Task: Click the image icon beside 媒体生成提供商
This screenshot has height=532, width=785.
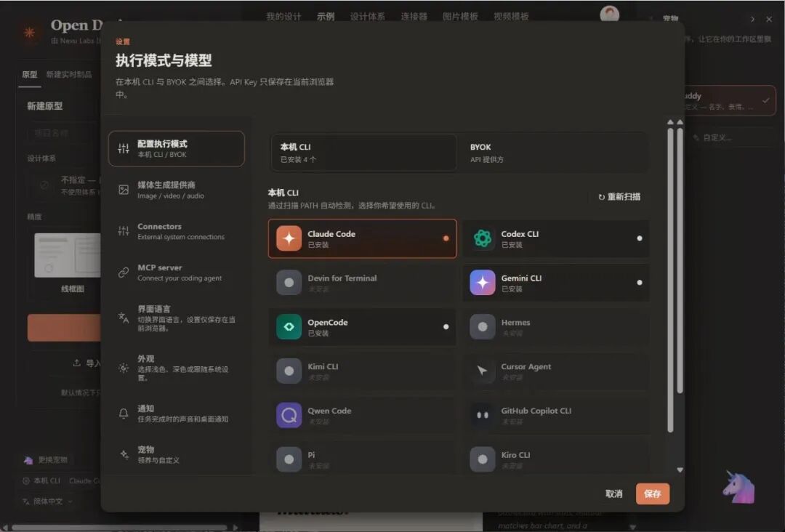Action: tap(123, 190)
